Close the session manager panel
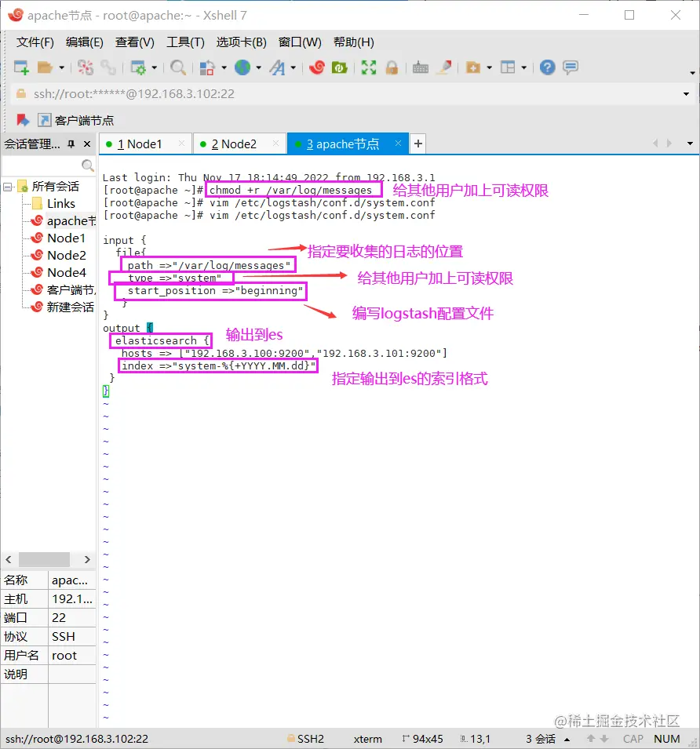Image resolution: width=700 pixels, height=749 pixels. pyautogui.click(x=87, y=144)
